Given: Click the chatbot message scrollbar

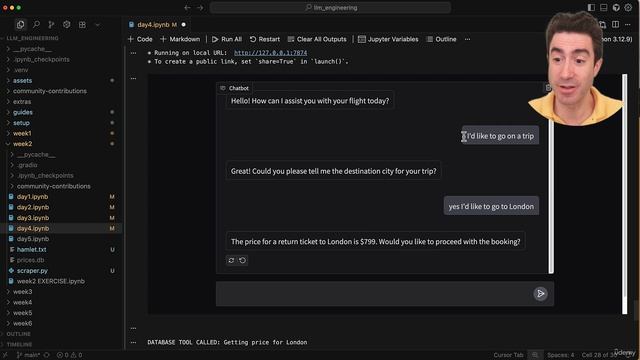Looking at the screenshot, I should (551, 196).
